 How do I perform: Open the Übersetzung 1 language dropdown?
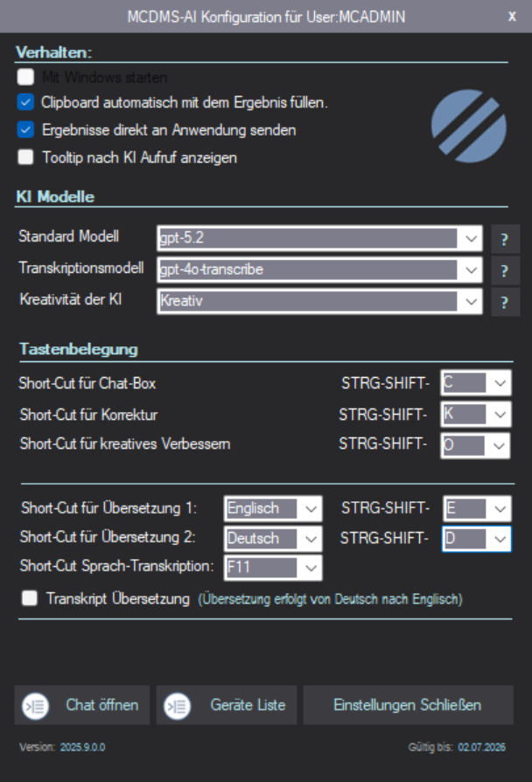click(x=311, y=508)
